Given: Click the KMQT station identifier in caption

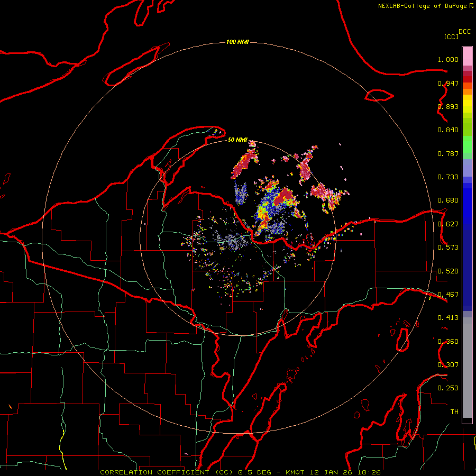Looking at the screenshot, I should [295, 472].
